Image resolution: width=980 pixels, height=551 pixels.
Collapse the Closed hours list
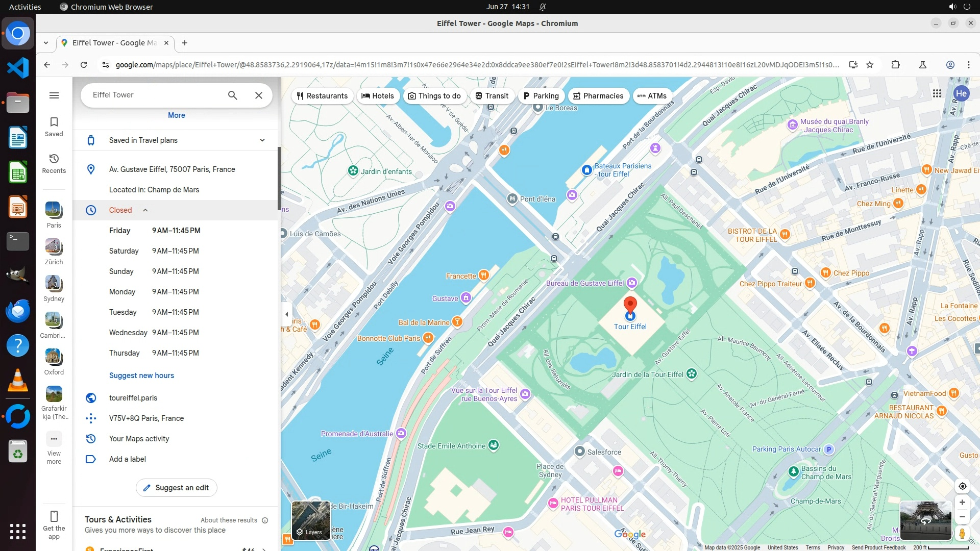click(x=145, y=210)
